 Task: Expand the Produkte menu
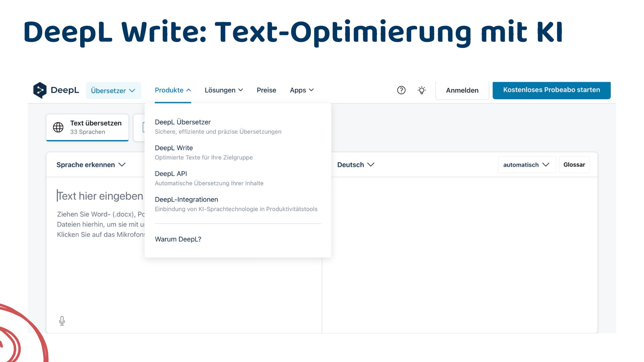pos(172,90)
